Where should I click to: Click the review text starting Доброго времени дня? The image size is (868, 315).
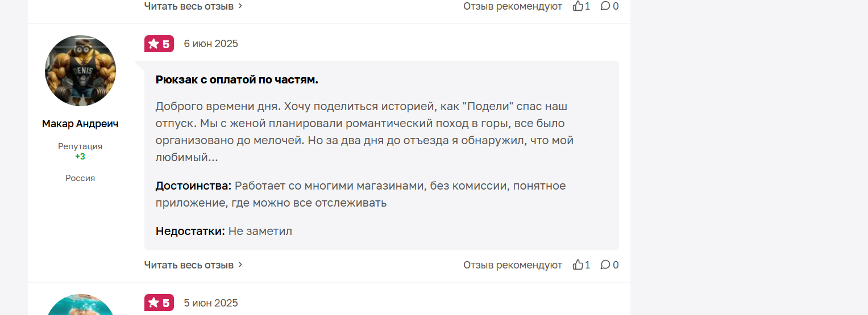pyautogui.click(x=364, y=132)
